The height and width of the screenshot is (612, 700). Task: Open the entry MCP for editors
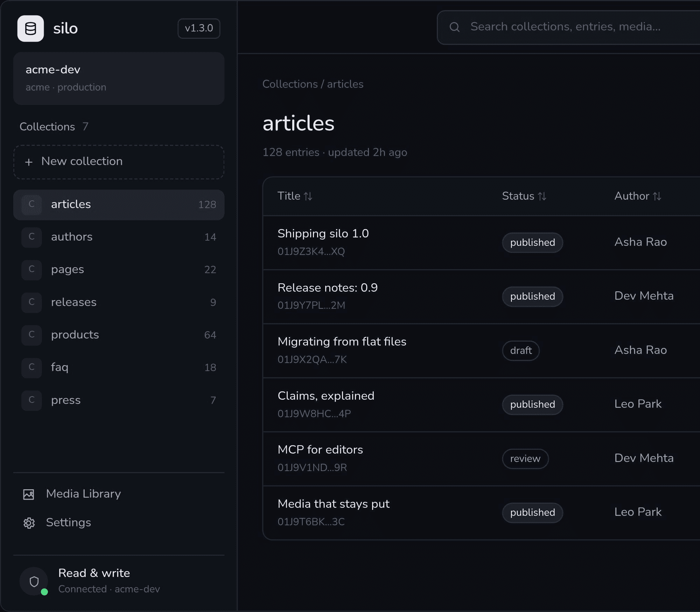click(320, 450)
